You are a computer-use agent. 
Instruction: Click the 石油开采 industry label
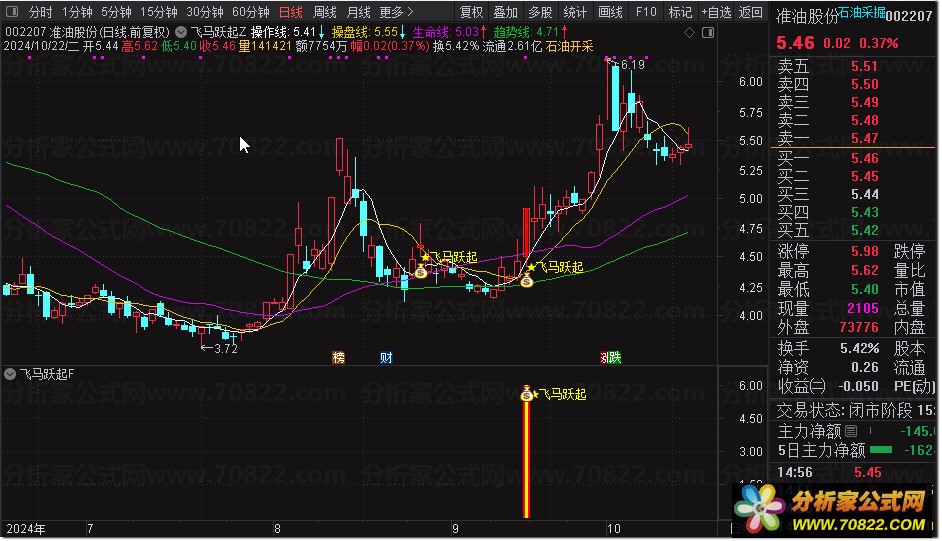coord(570,46)
